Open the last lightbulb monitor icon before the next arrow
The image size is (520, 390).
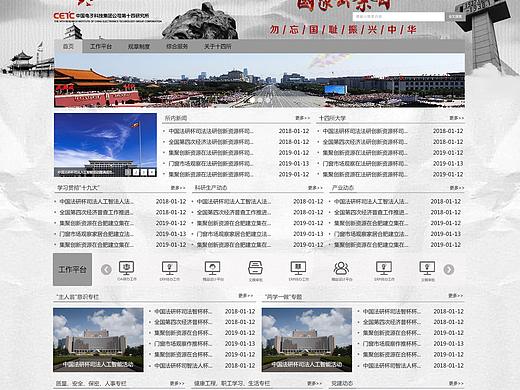coord(427,268)
